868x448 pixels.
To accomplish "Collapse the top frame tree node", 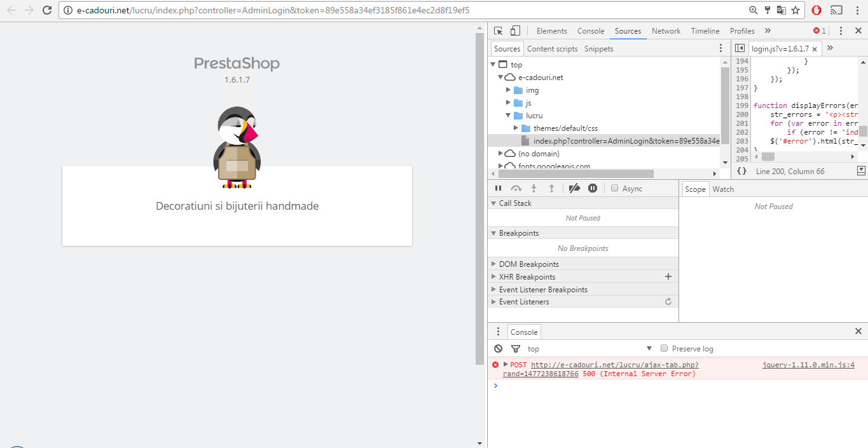I will (492, 64).
